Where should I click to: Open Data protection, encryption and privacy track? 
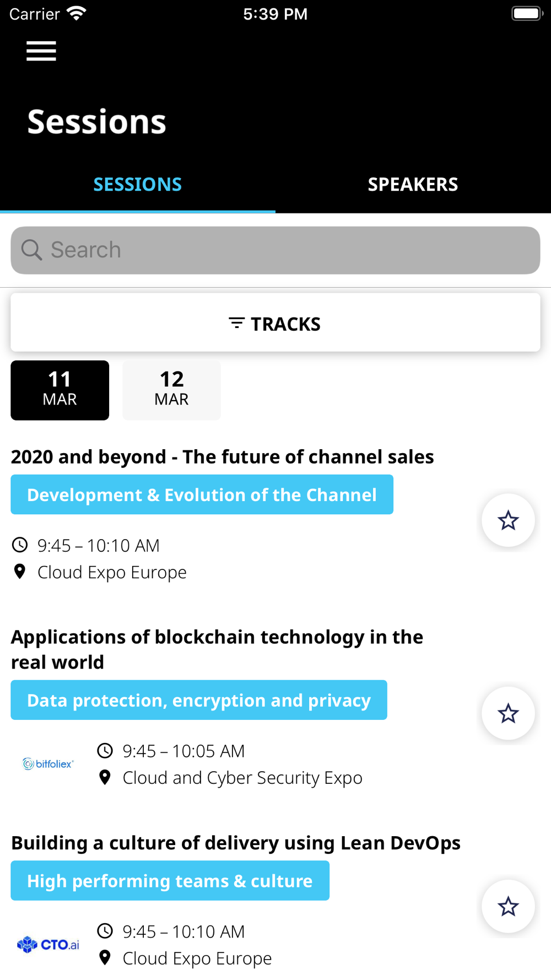(x=199, y=700)
